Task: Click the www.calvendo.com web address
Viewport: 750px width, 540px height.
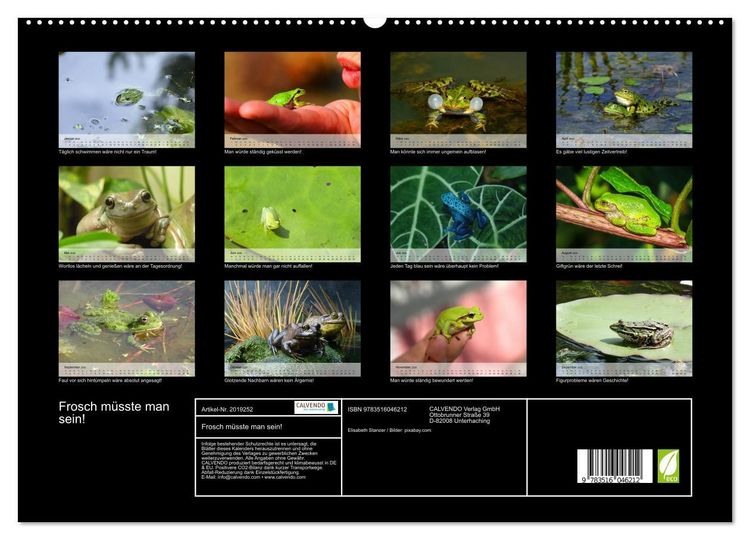Action: pyautogui.click(x=285, y=477)
